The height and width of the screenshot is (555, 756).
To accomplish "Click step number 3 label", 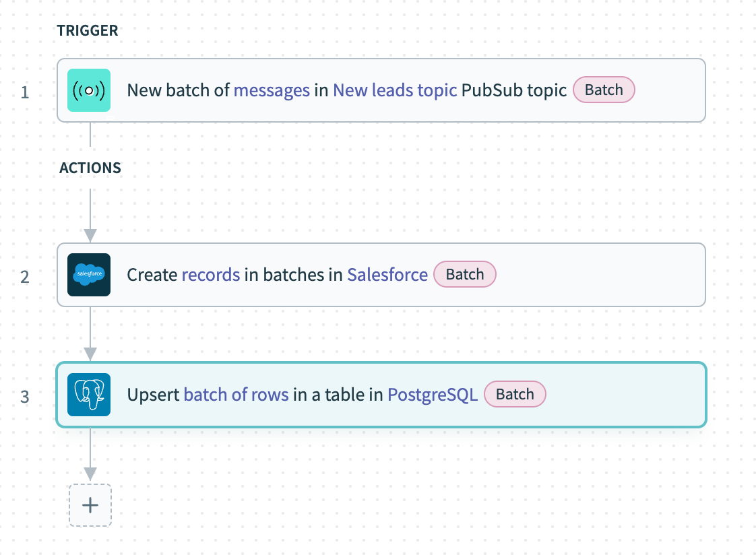I will pyautogui.click(x=25, y=396).
